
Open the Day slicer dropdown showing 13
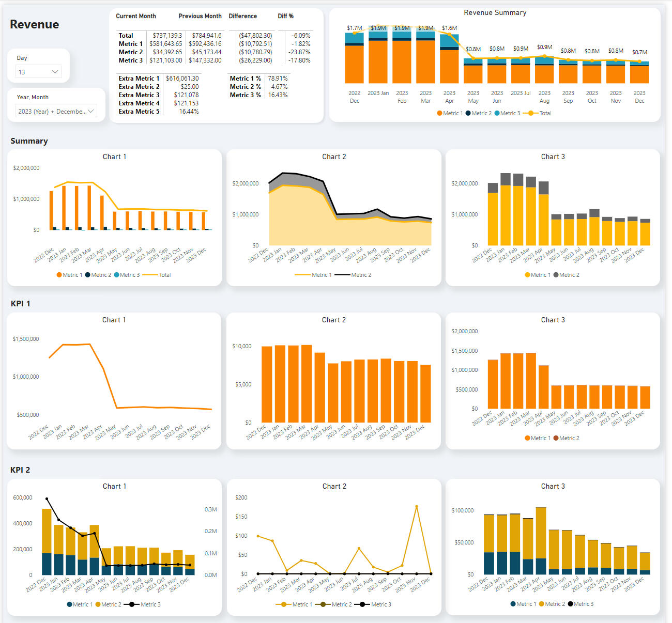click(x=54, y=72)
